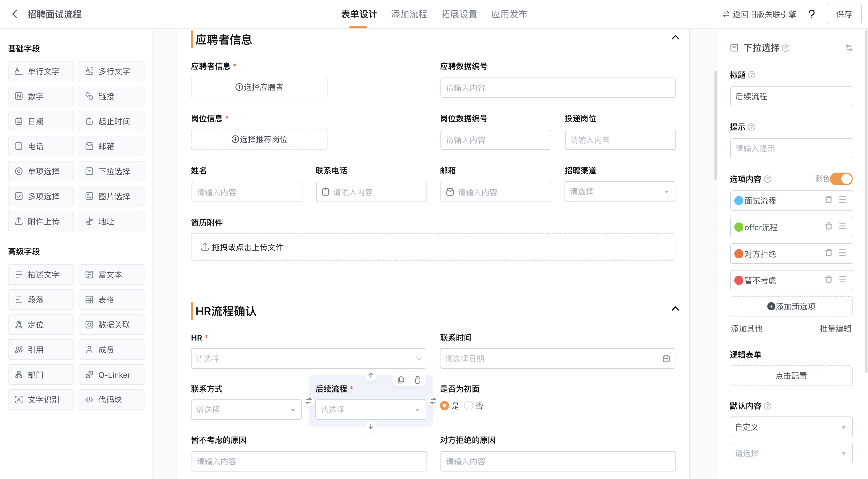Collapse the HR流程确认 section
Screen dimensions: 868x479
pyautogui.click(x=675, y=308)
